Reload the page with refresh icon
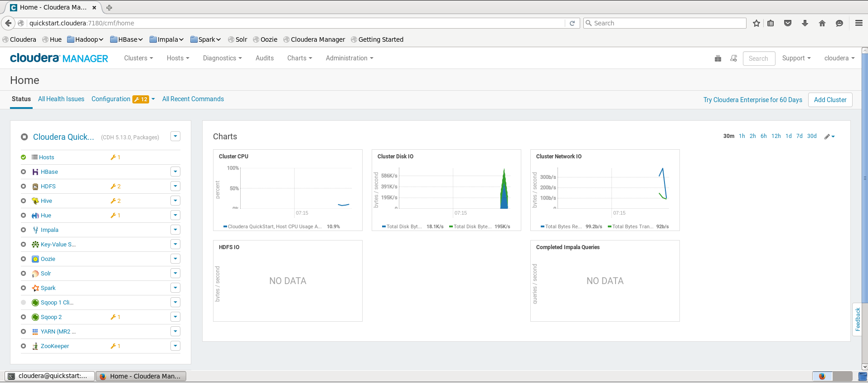The height and width of the screenshot is (383, 868). (x=572, y=23)
